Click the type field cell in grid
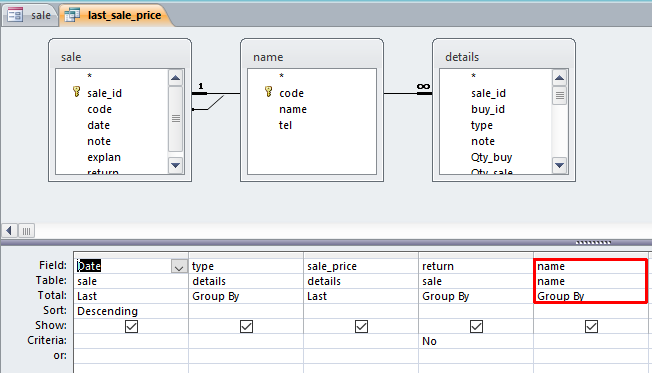 pyautogui.click(x=246, y=266)
